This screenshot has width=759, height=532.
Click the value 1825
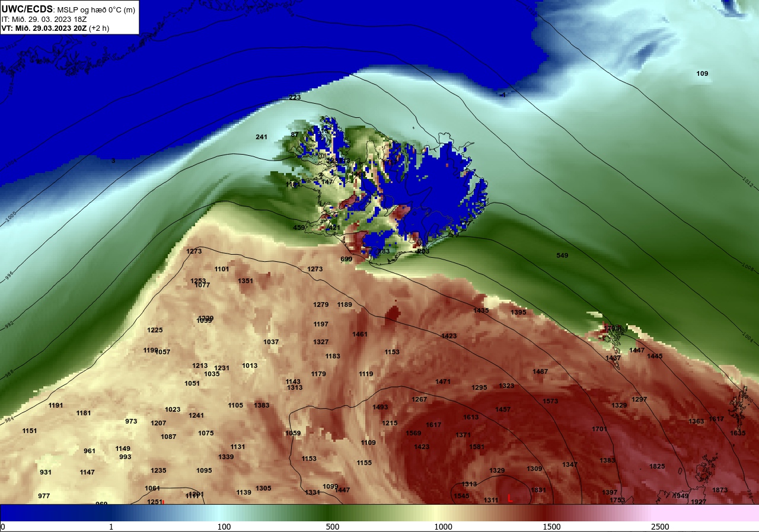pyautogui.click(x=657, y=466)
